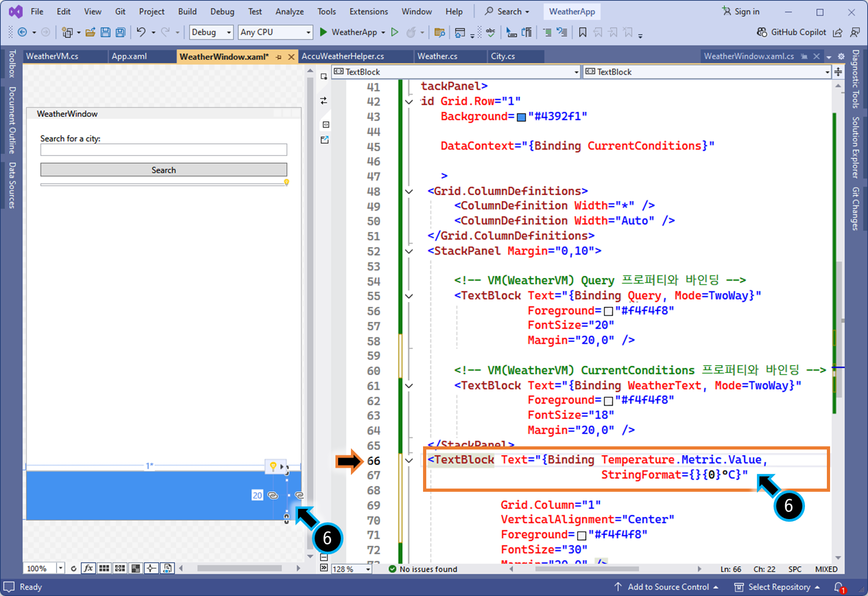
Task: Click the city search text box in designer
Action: 163,150
